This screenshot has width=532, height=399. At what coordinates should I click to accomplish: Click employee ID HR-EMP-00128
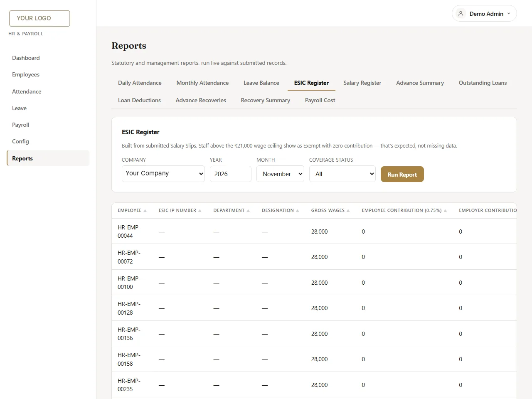click(129, 308)
